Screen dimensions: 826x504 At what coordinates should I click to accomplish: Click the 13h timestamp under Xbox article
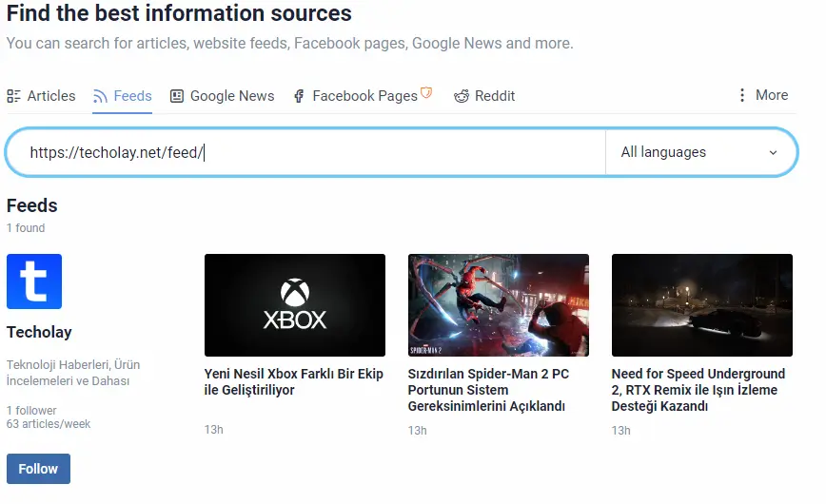click(x=214, y=430)
